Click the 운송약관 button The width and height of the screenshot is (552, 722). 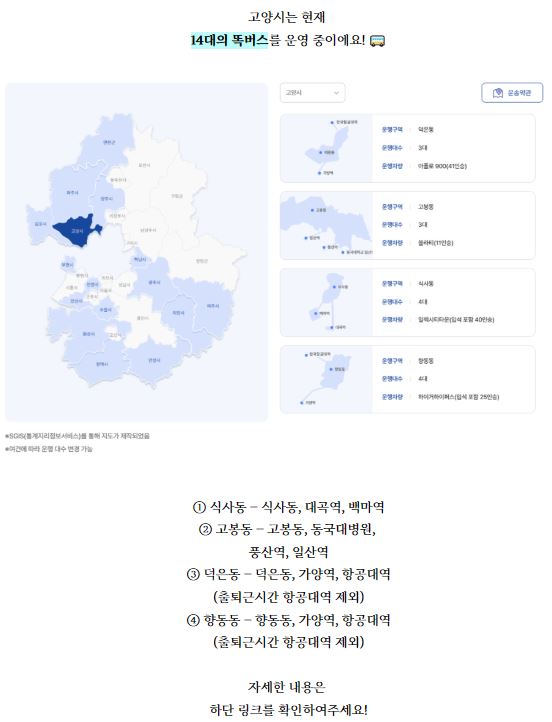512,93
